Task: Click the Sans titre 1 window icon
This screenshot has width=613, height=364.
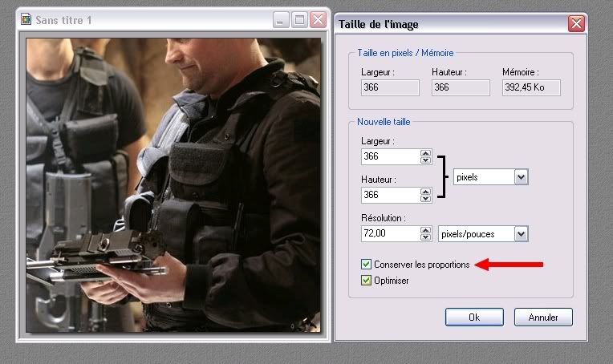Action: coord(26,19)
